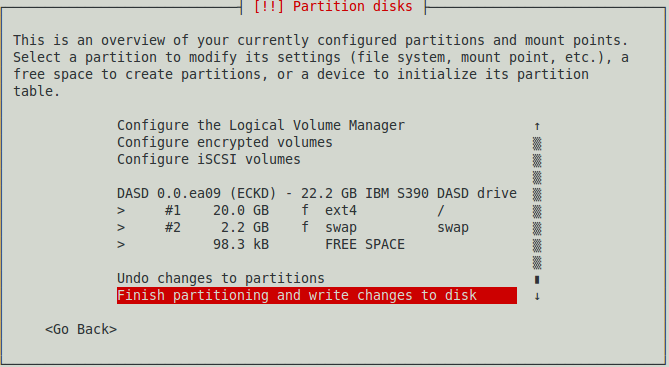Image resolution: width=669 pixels, height=367 pixels.
Task: Click the scrollbar down arrow
Action: 537,296
